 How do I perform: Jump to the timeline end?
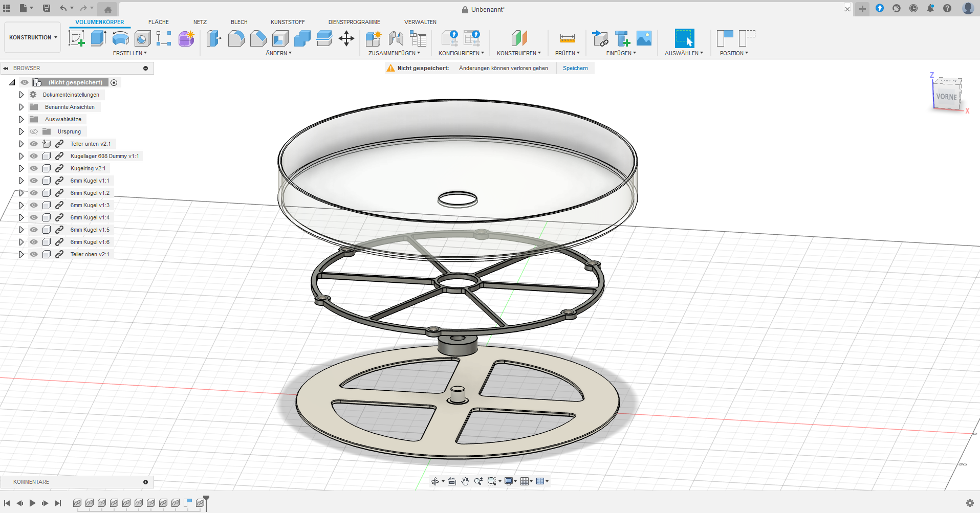tap(58, 503)
